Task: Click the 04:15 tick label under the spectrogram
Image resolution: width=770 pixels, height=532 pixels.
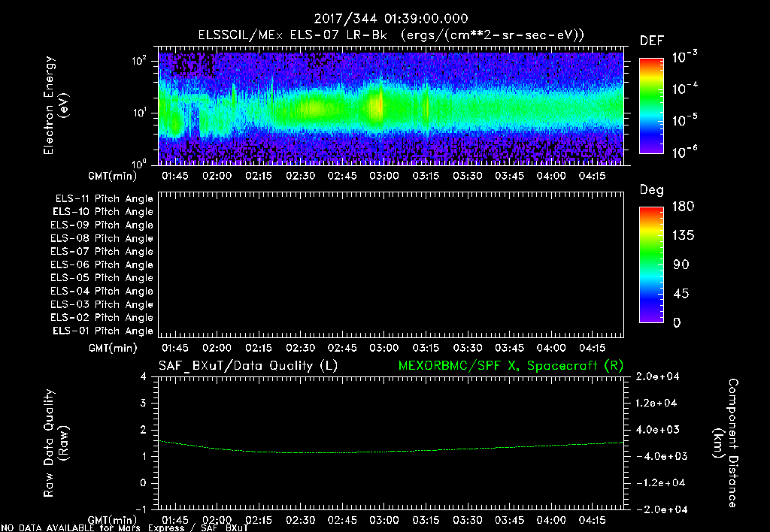Action: pos(593,176)
